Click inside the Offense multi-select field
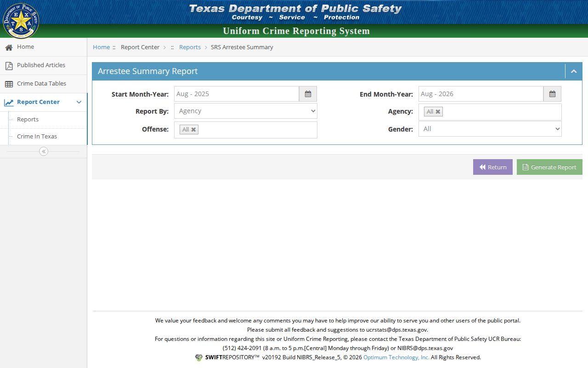 pyautogui.click(x=246, y=130)
